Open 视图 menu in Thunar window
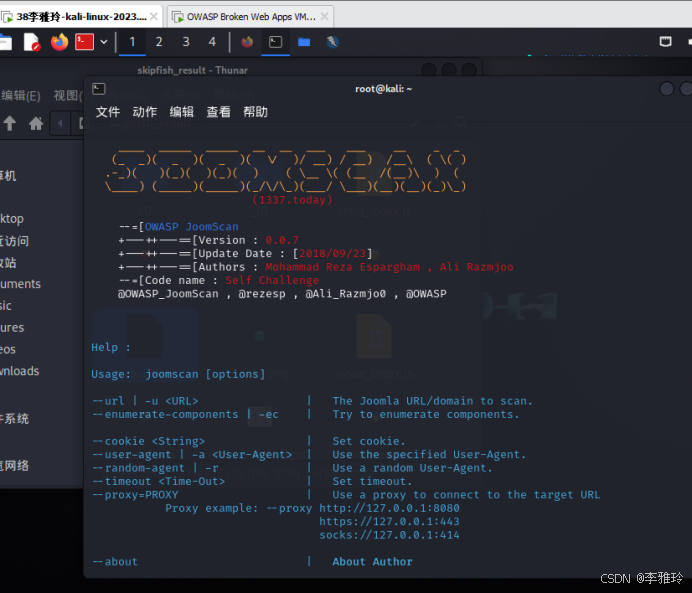The height and width of the screenshot is (593, 692). click(x=68, y=96)
